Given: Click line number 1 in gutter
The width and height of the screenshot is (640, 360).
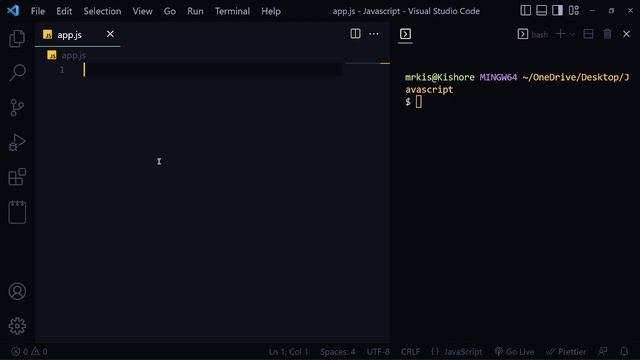Looking at the screenshot, I should pos(62,70).
